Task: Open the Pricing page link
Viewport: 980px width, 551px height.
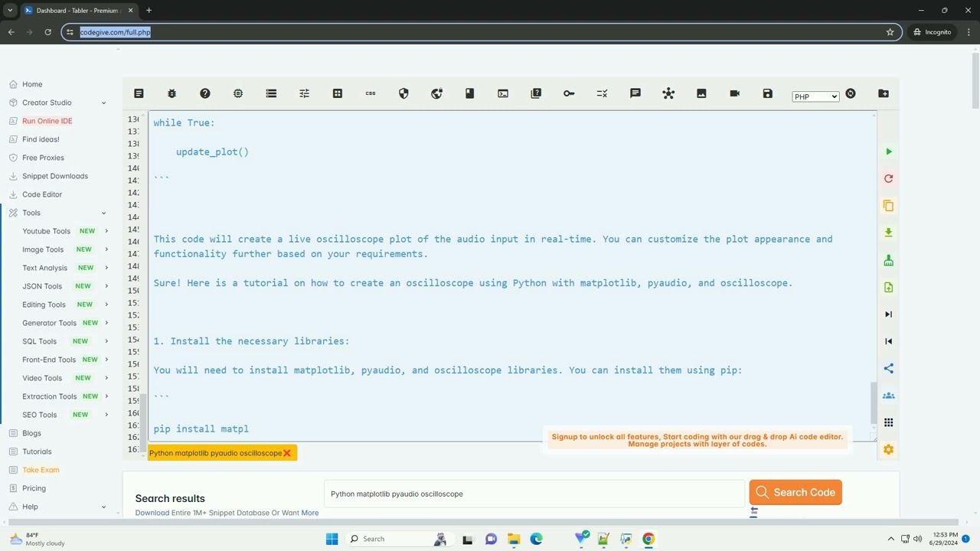Action: coord(34,488)
